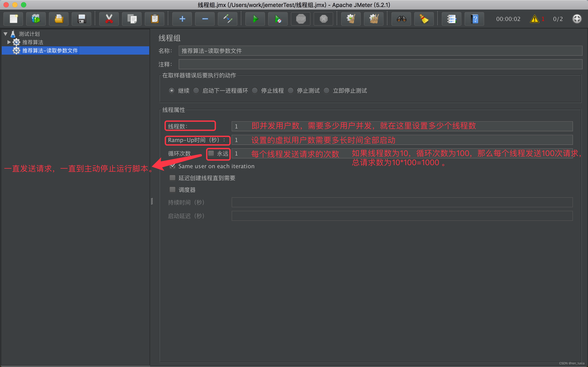This screenshot has width=588, height=367.
Task: Clear all results using the broom icon
Action: [x=373, y=19]
